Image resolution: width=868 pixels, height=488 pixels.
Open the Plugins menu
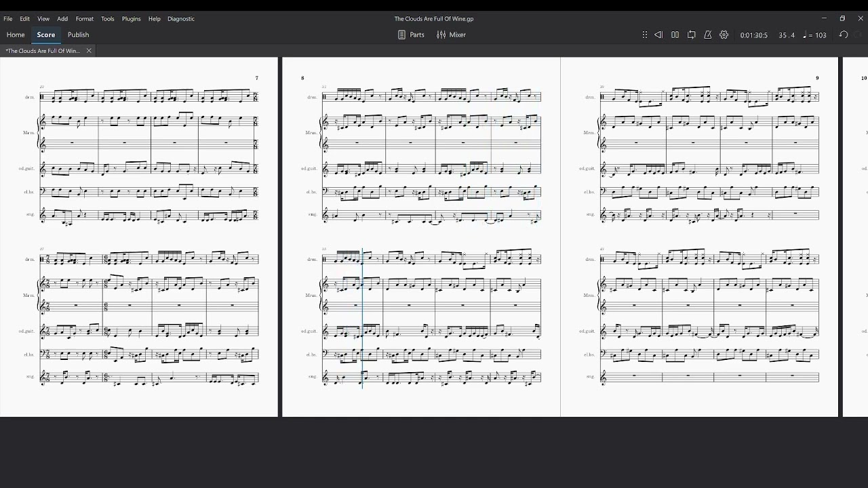(132, 19)
